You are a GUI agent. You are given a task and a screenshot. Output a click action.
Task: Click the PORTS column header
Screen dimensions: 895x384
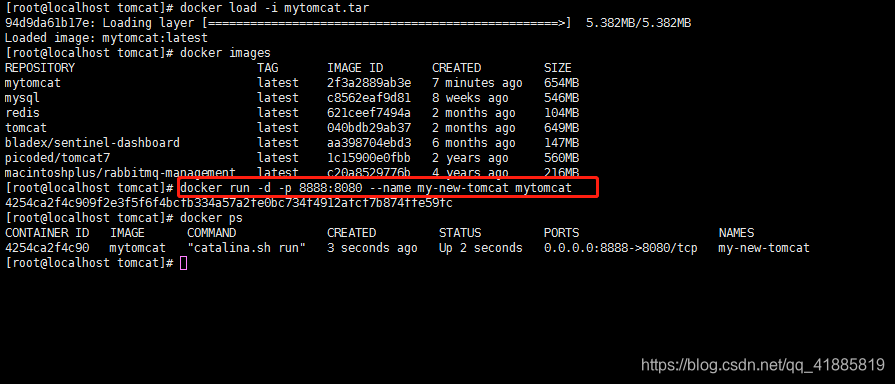[x=561, y=233]
